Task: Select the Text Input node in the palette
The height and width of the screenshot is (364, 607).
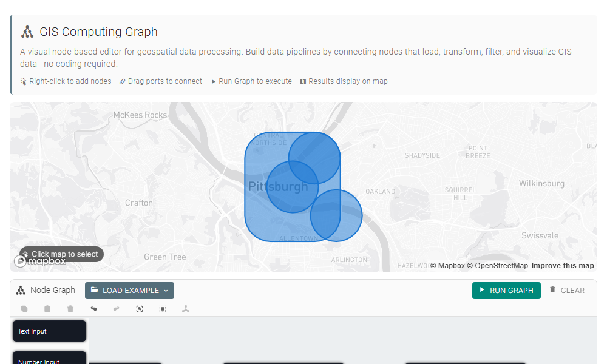Action: 49,331
